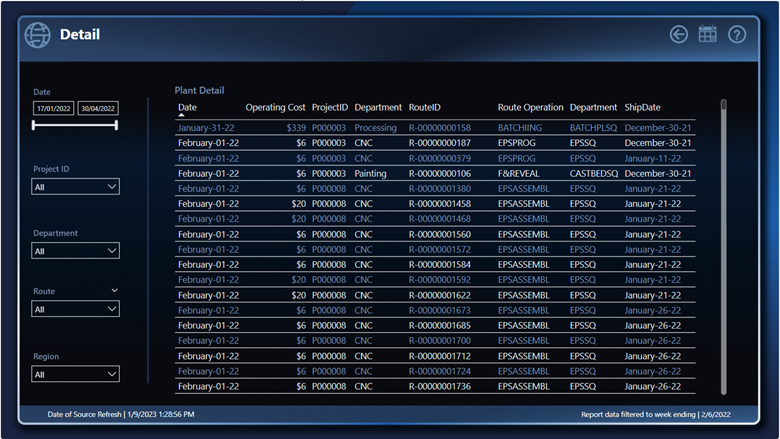
Task: Open the table grid view icon
Action: 708,34
